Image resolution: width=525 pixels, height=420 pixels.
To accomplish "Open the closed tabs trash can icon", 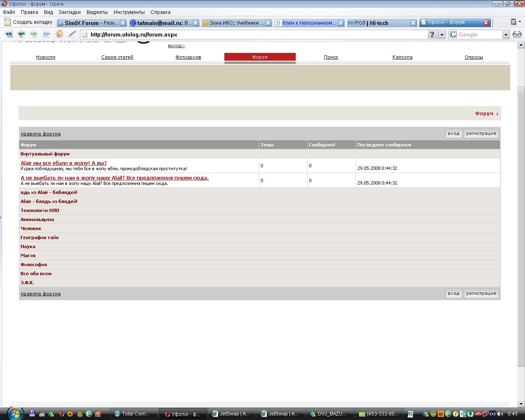I will pos(514,22).
